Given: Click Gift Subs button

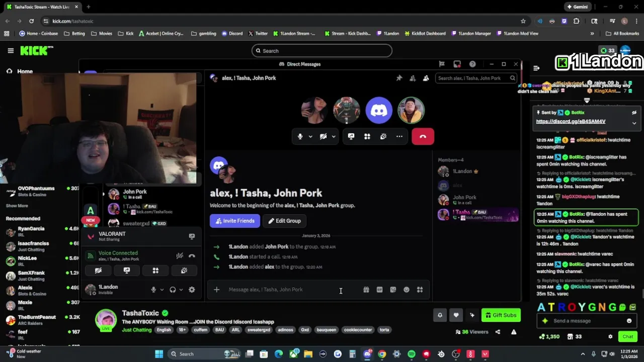Looking at the screenshot, I should coord(501,315).
